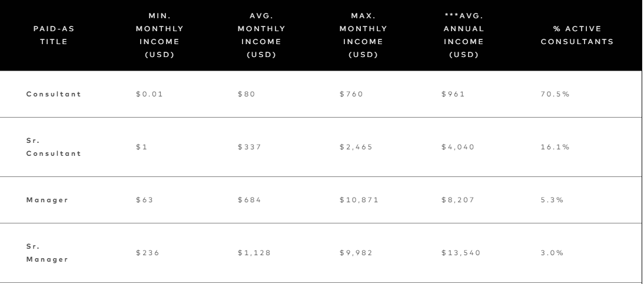
Task: Select the 70.5% active consultants value
Action: click(x=555, y=94)
